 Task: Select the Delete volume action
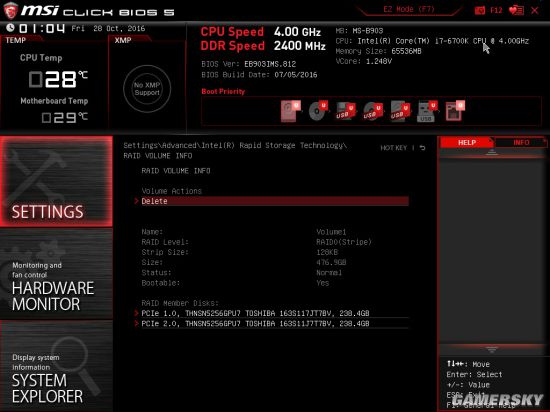[271, 201]
